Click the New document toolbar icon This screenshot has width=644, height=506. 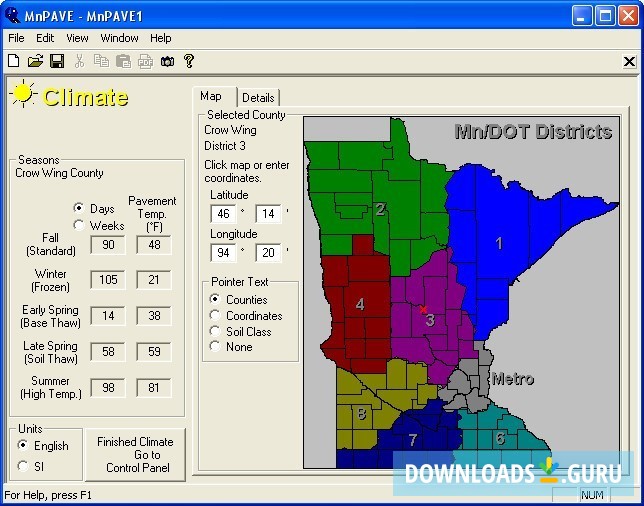pyautogui.click(x=14, y=61)
